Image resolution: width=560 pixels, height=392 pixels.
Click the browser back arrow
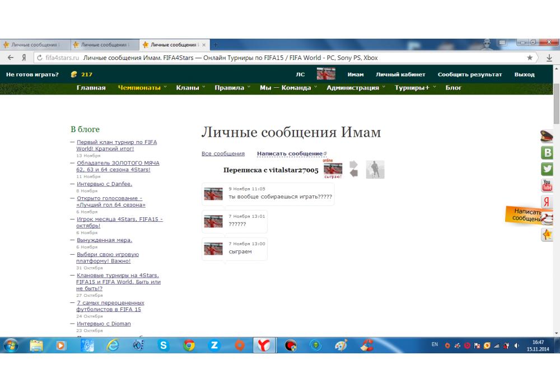point(11,58)
